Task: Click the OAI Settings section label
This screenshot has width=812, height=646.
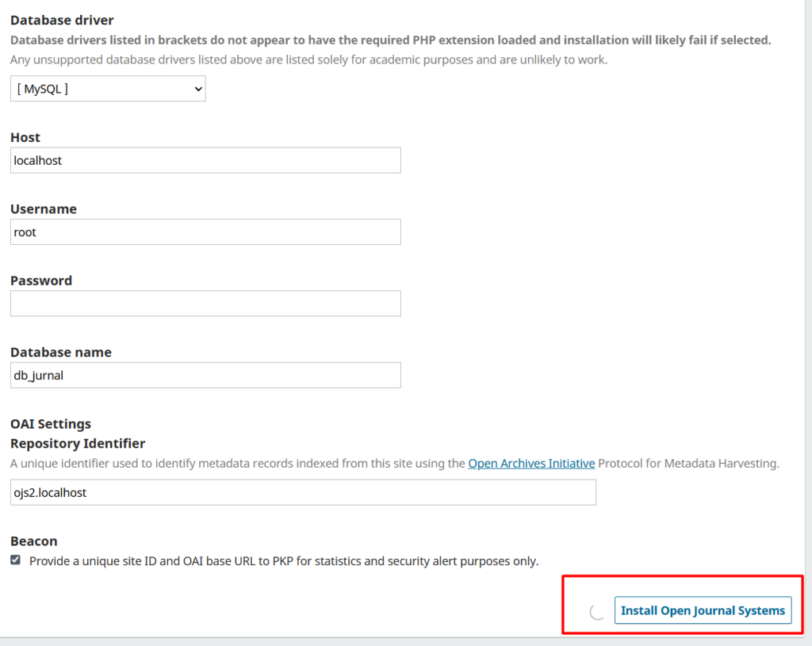Action: pos(50,423)
